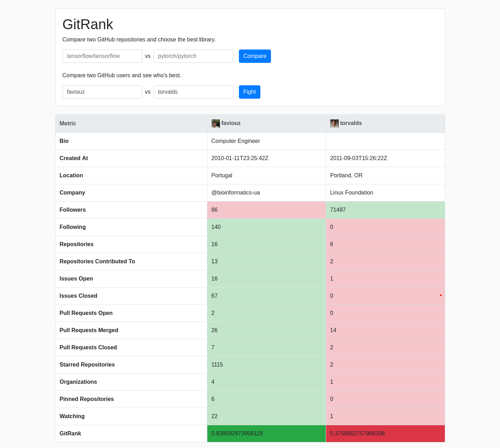Select the 2011-09-03T15:26:22Z creation date
The width and height of the screenshot is (500, 448).
[x=359, y=158]
